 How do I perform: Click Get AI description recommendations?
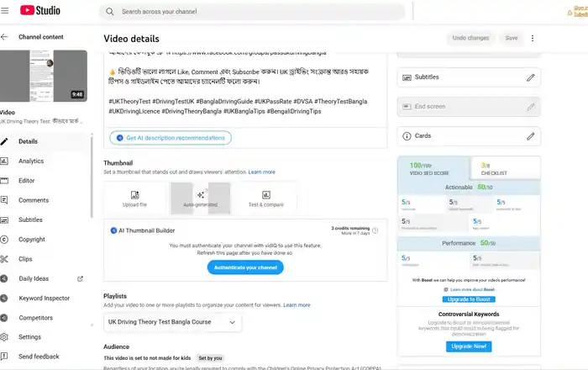(x=171, y=138)
